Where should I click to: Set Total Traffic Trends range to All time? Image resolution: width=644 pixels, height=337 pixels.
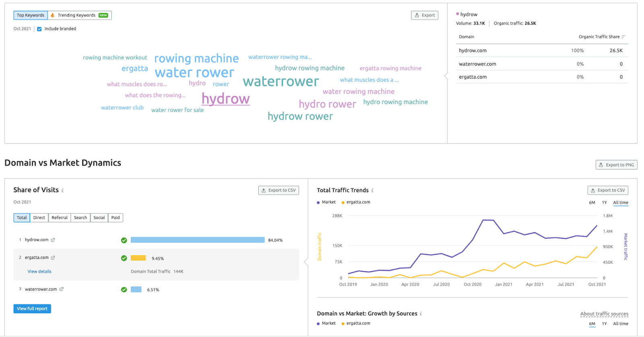pos(621,203)
